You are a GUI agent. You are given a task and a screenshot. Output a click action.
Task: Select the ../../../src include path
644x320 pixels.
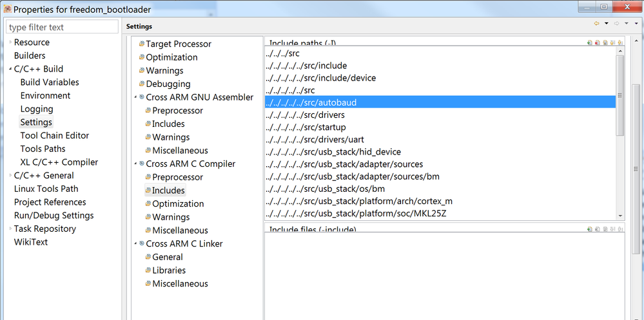(440, 53)
